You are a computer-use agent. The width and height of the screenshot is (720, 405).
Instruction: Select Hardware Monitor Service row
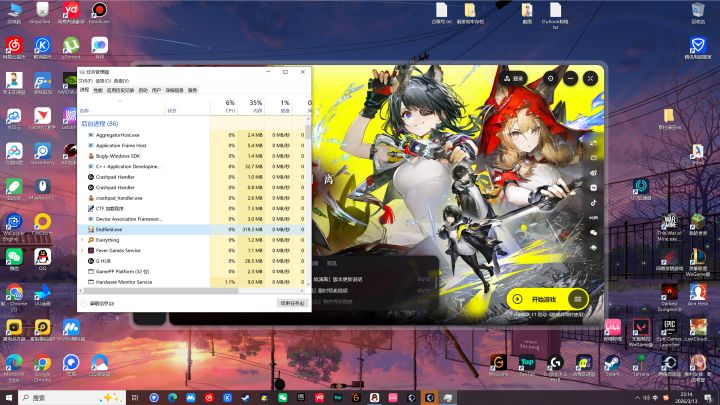click(192, 282)
